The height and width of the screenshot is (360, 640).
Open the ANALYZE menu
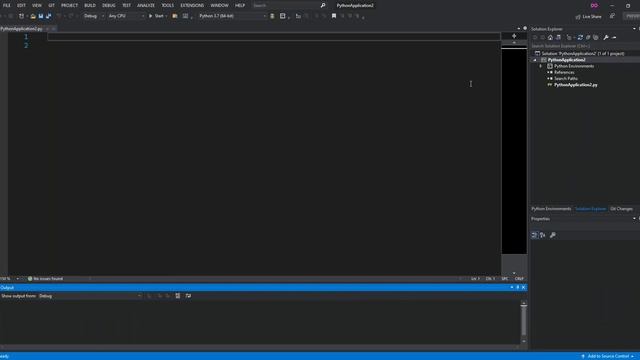(x=146, y=5)
